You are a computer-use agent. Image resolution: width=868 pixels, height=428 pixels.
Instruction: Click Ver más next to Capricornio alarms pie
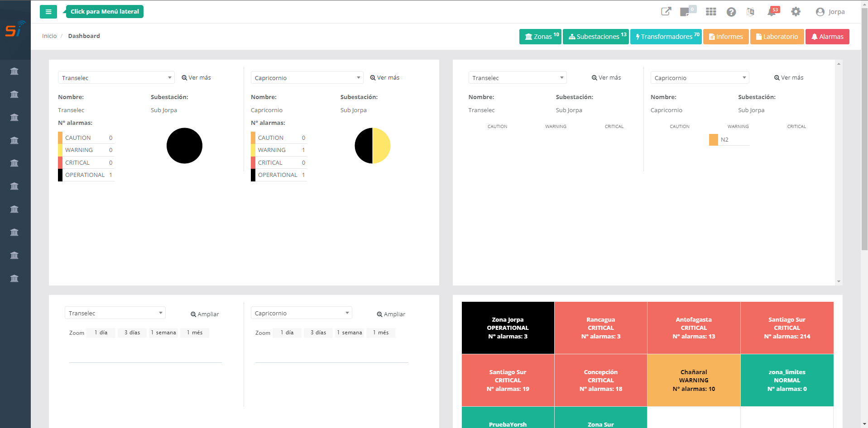[385, 78]
